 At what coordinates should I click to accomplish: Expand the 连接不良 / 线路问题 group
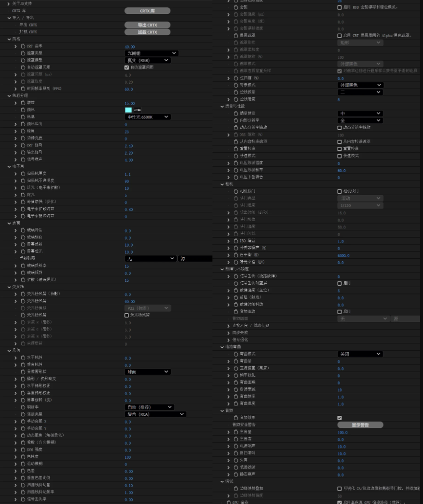229,326
